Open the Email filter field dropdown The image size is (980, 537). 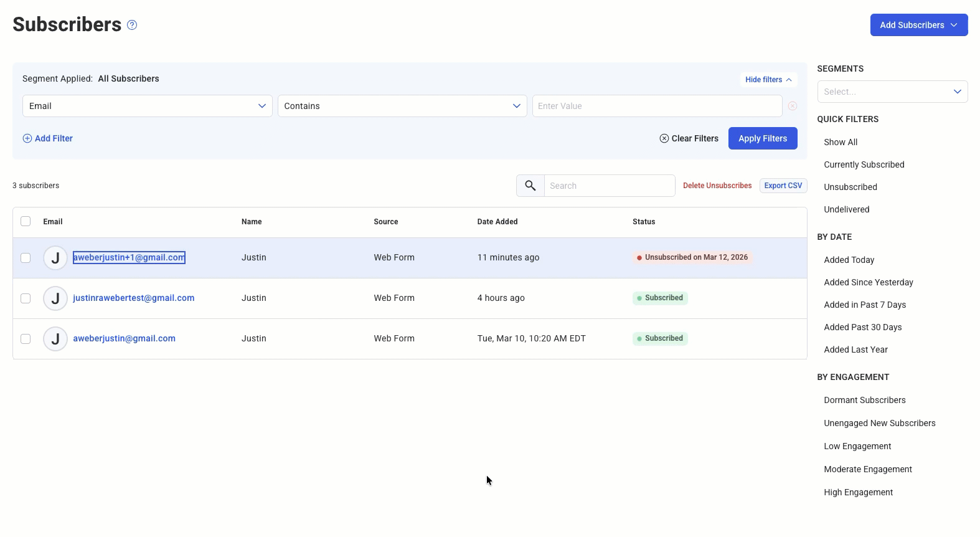click(x=148, y=106)
